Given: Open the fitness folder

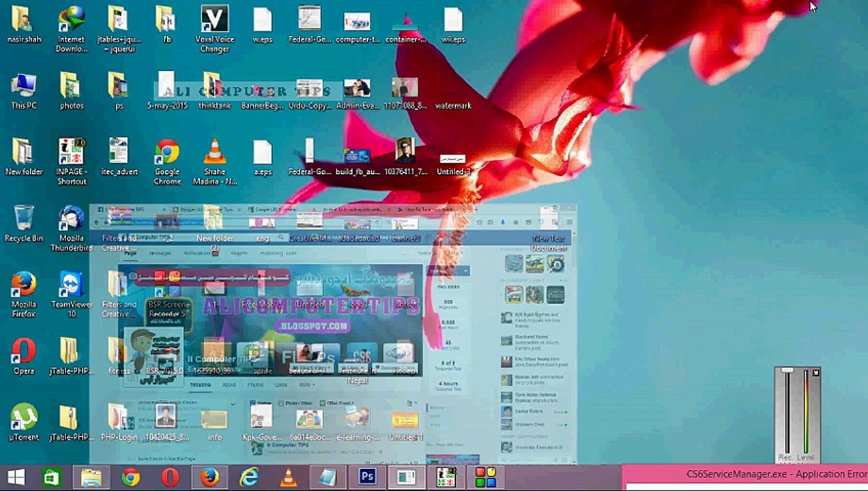Looking at the screenshot, I should 119,356.
